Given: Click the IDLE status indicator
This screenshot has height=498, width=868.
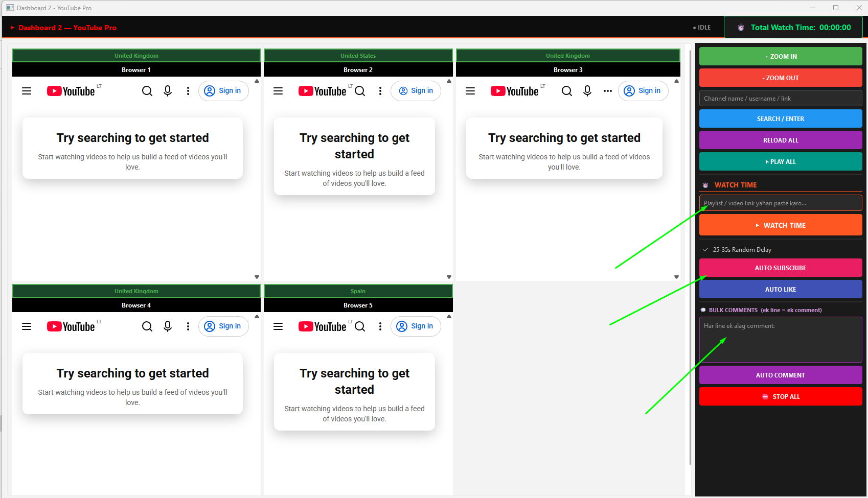Looking at the screenshot, I should pyautogui.click(x=702, y=28).
